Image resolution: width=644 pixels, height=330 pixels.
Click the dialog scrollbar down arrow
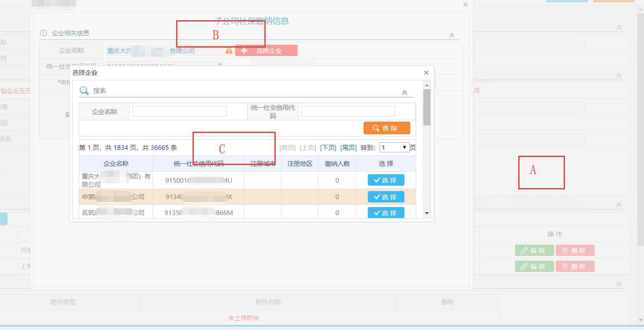point(427,213)
